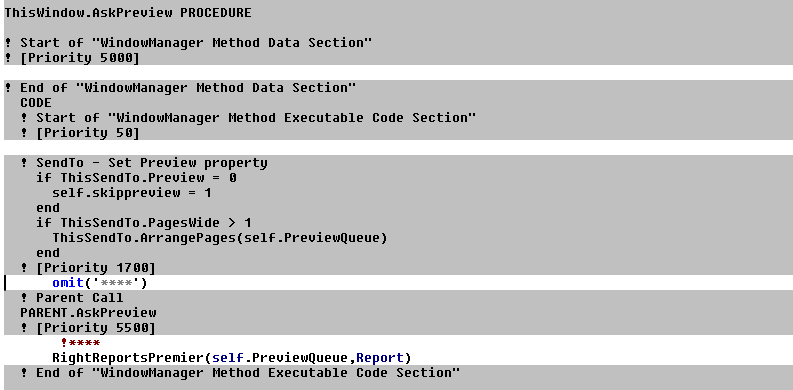Click the 'Report' parameter in RightReportsPremier
Image resolution: width=793 pixels, height=390 pixels.
tap(380, 358)
